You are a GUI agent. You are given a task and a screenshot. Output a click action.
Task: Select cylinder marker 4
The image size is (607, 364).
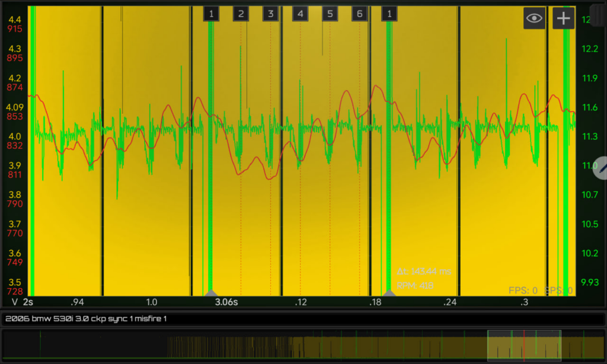301,14
